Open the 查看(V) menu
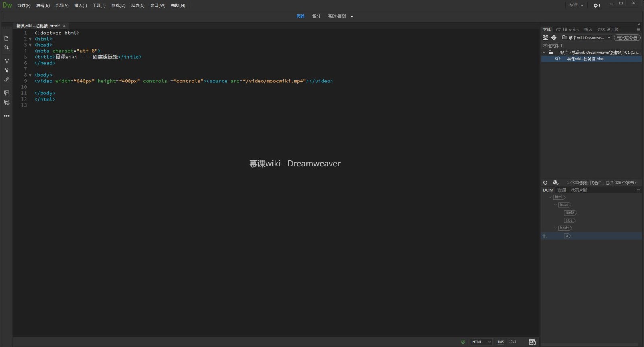The height and width of the screenshot is (347, 644). coord(62,5)
